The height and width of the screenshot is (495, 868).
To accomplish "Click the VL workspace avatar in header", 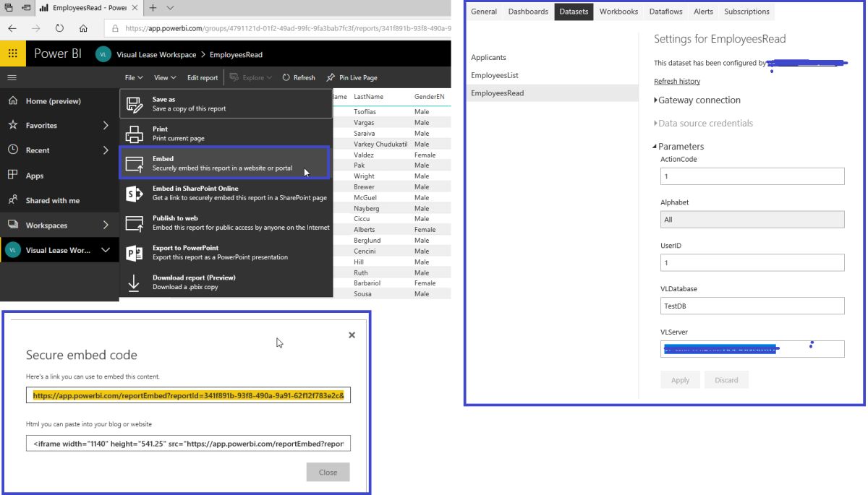I will pos(103,54).
